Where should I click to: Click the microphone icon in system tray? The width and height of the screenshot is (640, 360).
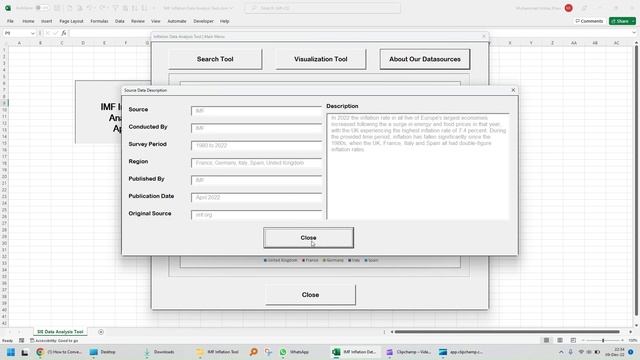(571, 352)
